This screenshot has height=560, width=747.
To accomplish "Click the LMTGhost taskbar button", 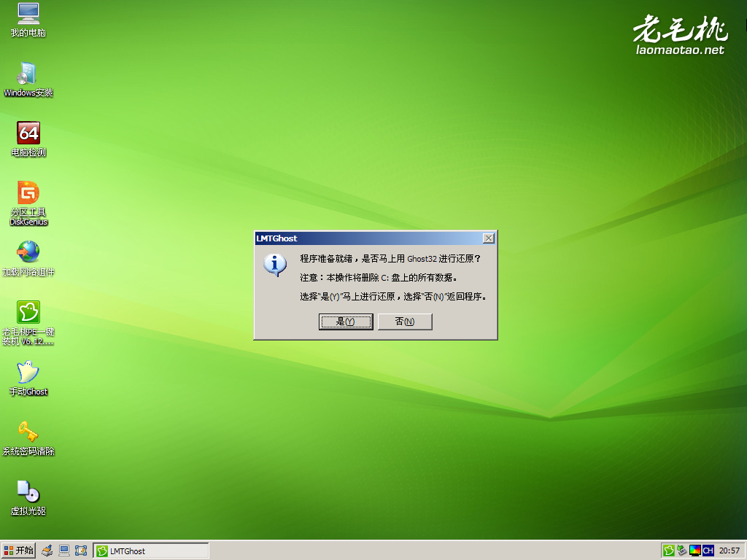I will tap(151, 551).
